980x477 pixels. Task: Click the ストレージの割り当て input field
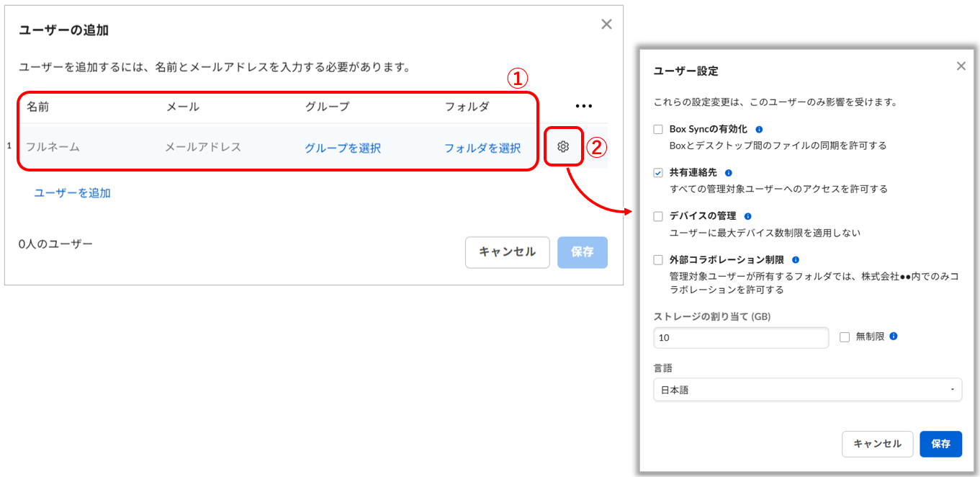coord(741,337)
